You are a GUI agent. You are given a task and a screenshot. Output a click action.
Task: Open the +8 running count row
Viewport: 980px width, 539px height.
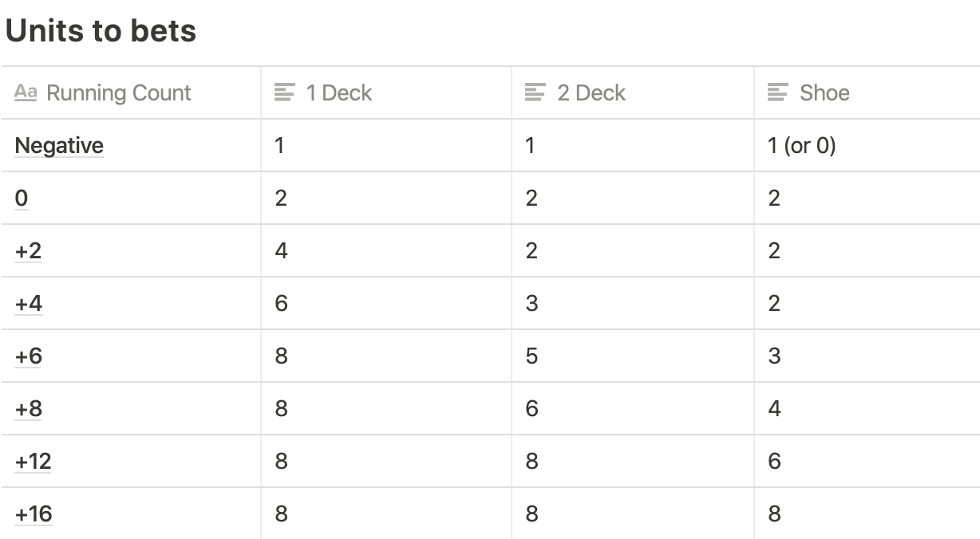pos(28,409)
